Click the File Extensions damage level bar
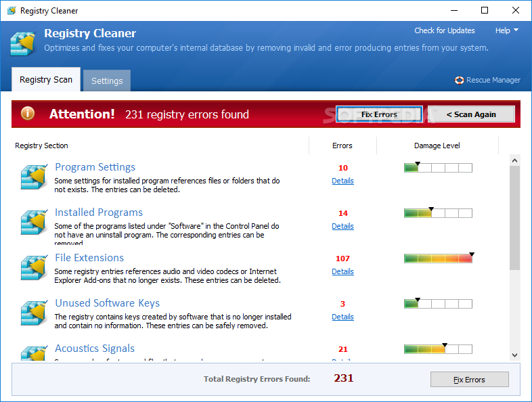This screenshot has width=532, height=402. [x=438, y=259]
